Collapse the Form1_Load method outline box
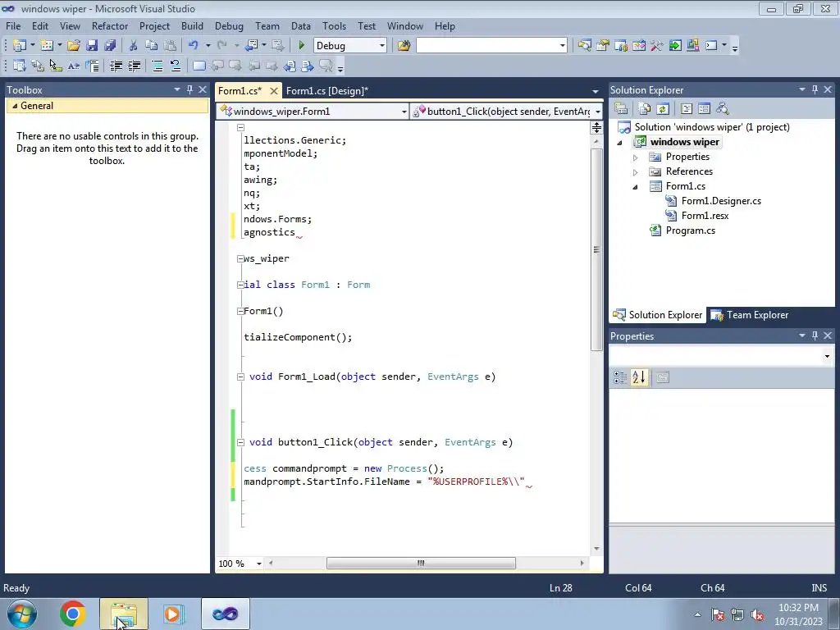The width and height of the screenshot is (840, 630). (x=240, y=377)
